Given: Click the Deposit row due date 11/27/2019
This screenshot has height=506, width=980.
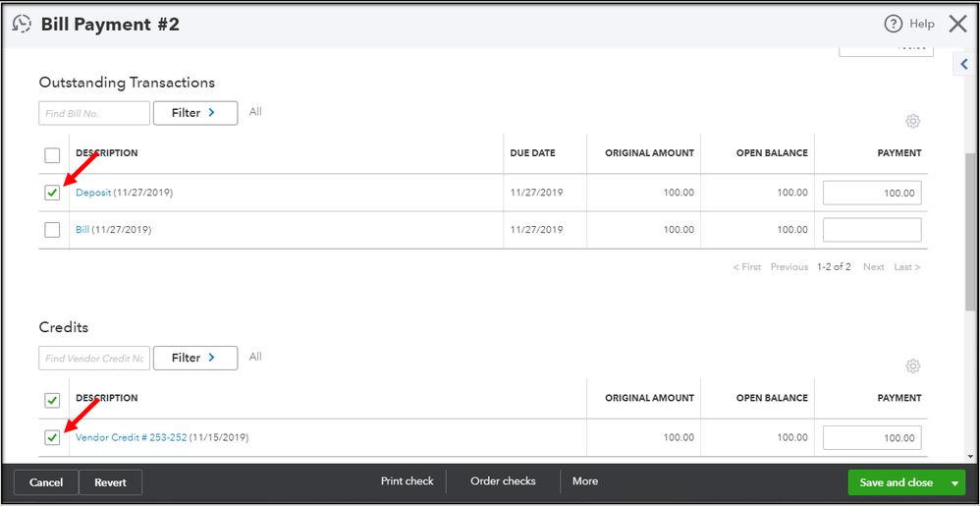Looking at the screenshot, I should 536,193.
